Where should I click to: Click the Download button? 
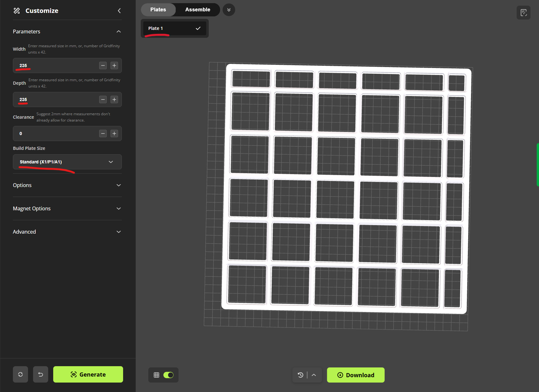point(356,375)
